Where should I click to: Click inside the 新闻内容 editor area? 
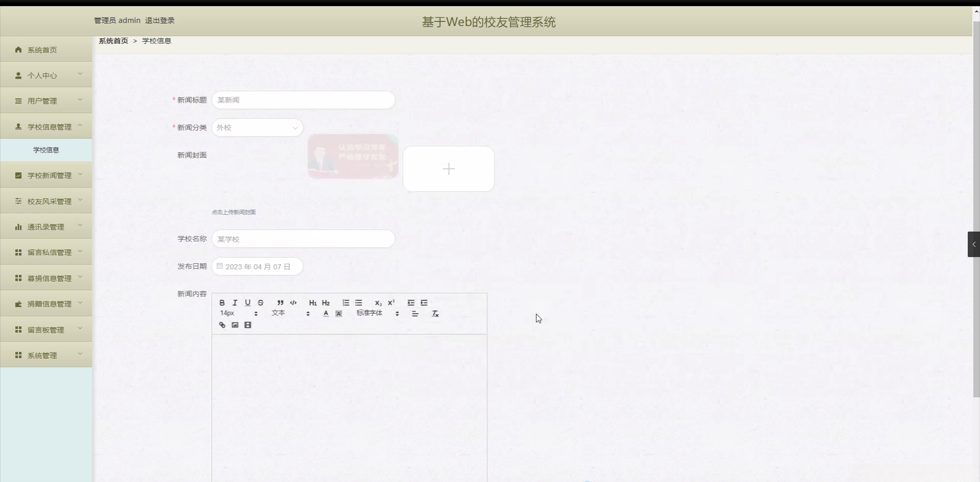click(x=349, y=408)
